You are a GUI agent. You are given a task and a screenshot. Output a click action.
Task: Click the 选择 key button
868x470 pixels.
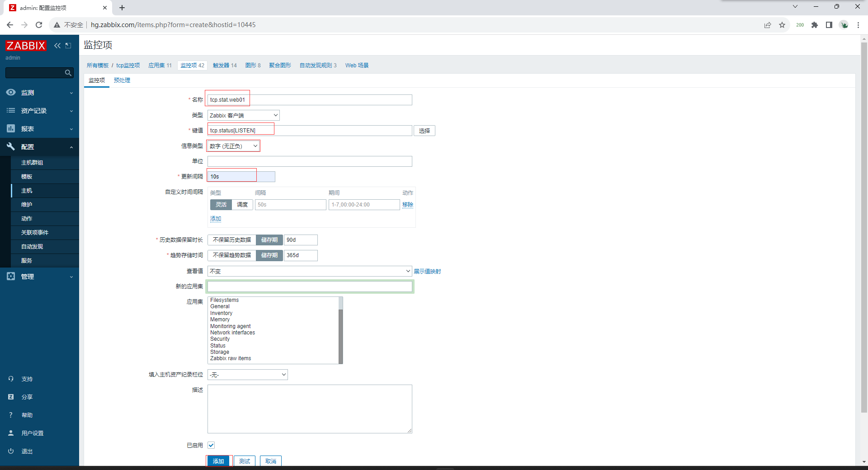425,131
